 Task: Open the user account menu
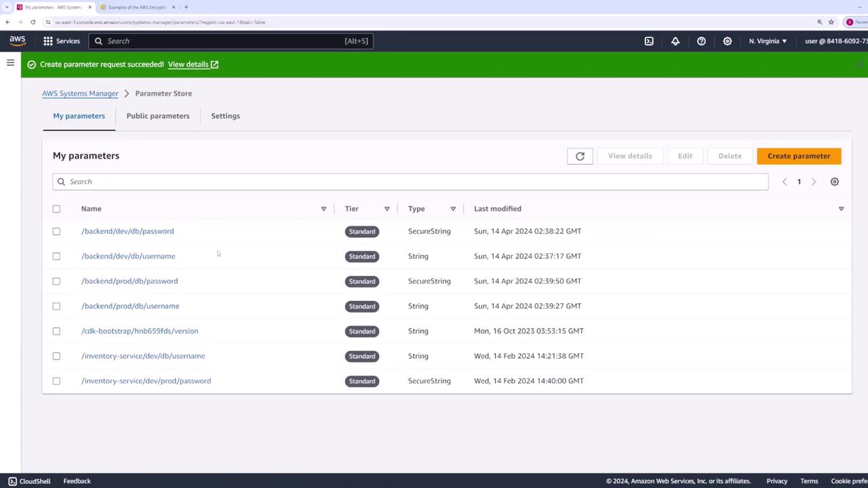[x=835, y=41]
